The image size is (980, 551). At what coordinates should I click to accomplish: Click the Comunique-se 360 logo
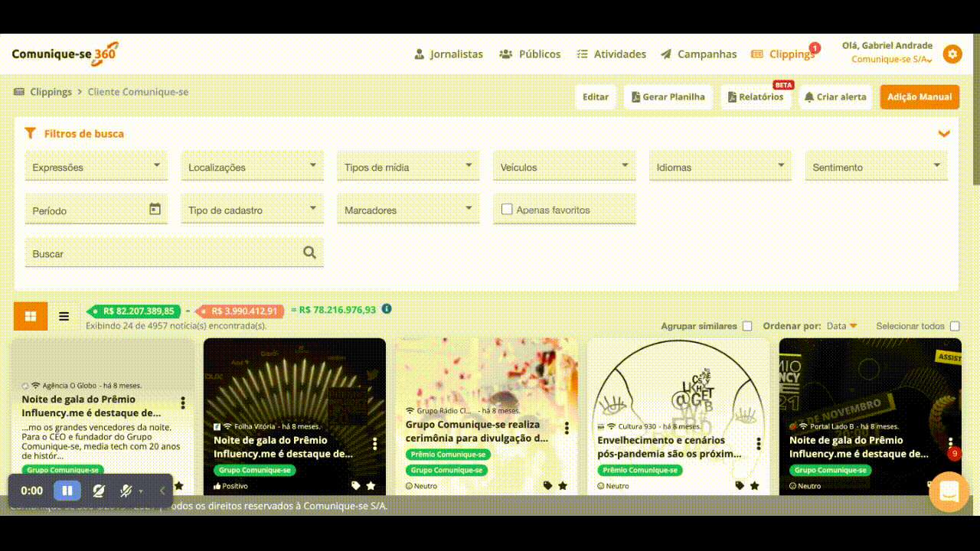coord(65,54)
